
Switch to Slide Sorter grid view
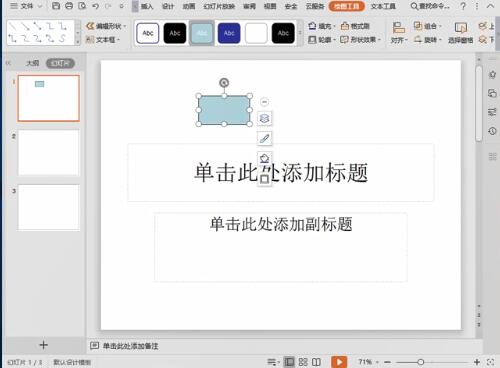303,362
